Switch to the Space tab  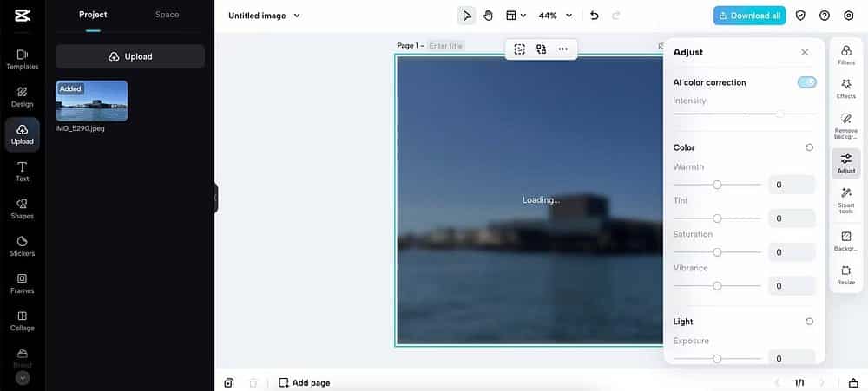click(x=167, y=15)
